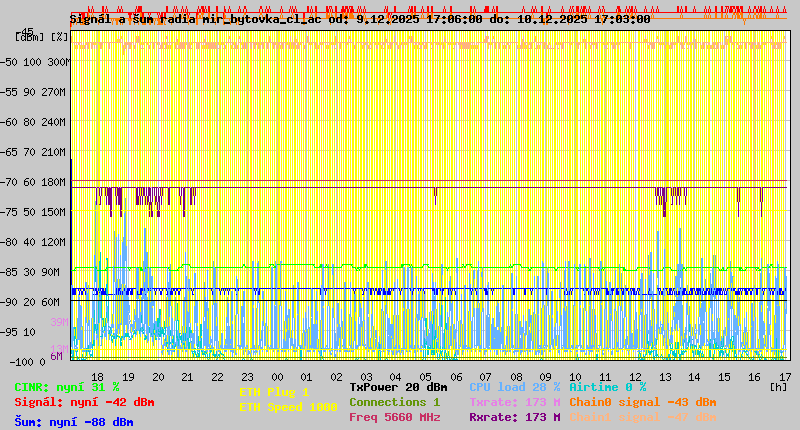Click the 'Rxrate: 173 M' legend label
This screenshot has height=430, width=800.
[x=514, y=417]
